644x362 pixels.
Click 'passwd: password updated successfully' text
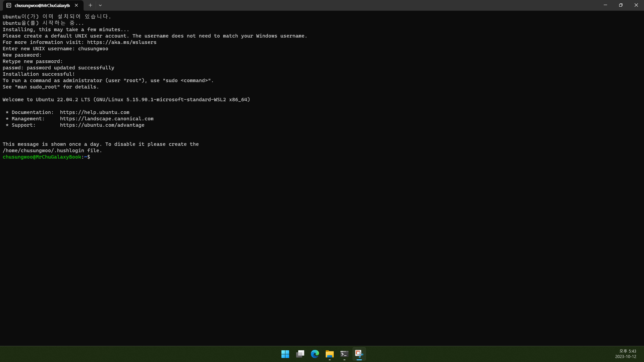[x=58, y=68]
